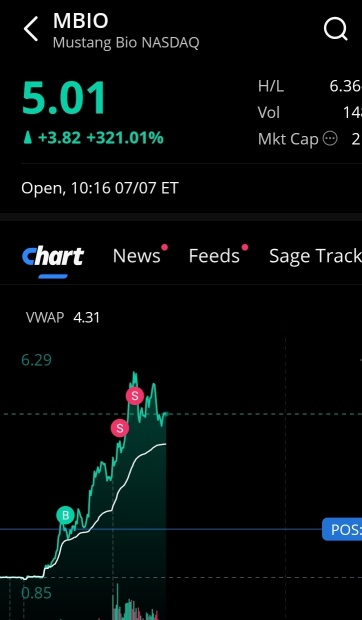Screen dimensions: 362x620
Task: Tap the volume bars on the chart
Action: 136,603
